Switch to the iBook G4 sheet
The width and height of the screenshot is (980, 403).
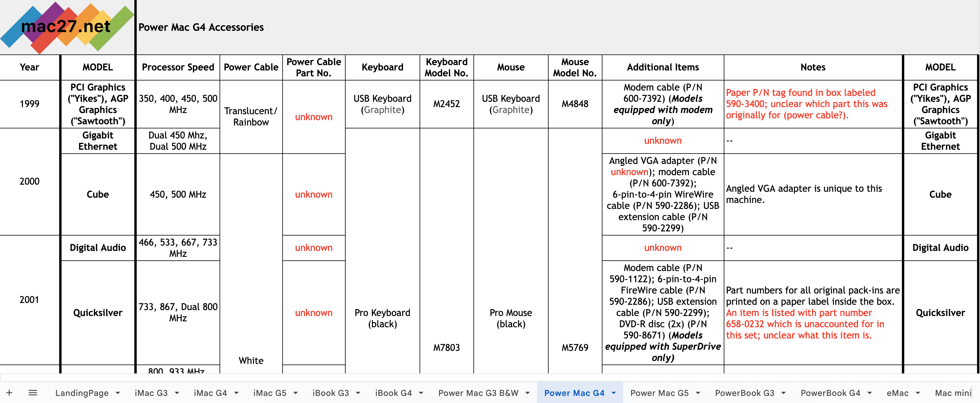pos(394,393)
